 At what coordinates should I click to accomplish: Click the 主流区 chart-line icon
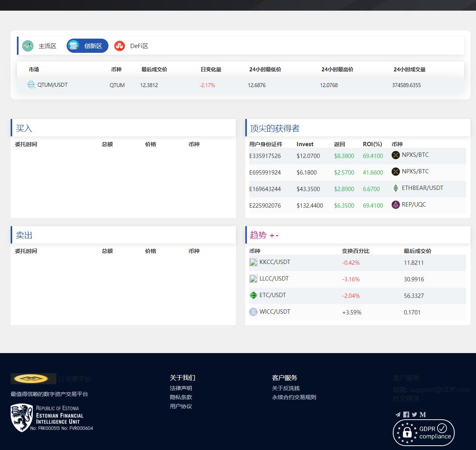(28, 46)
